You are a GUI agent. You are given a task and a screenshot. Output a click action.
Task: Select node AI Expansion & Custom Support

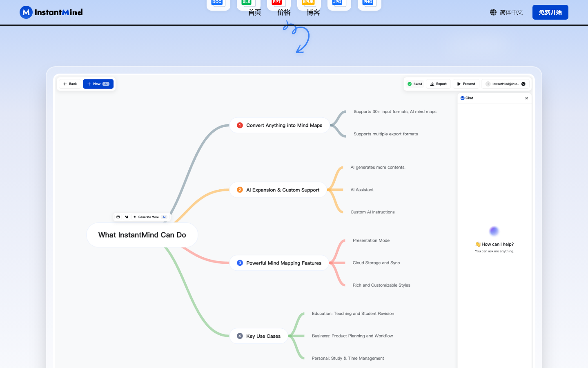tap(278, 190)
